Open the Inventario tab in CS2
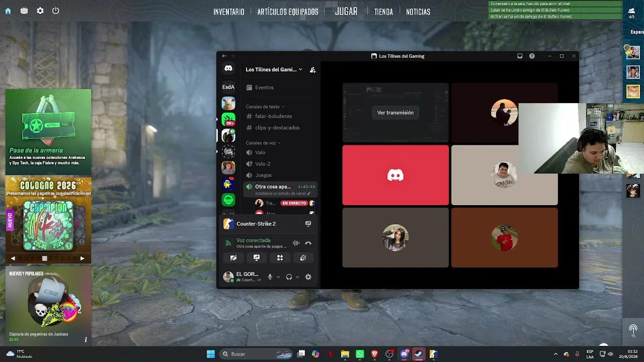This screenshot has width=644, height=362. pos(229,12)
